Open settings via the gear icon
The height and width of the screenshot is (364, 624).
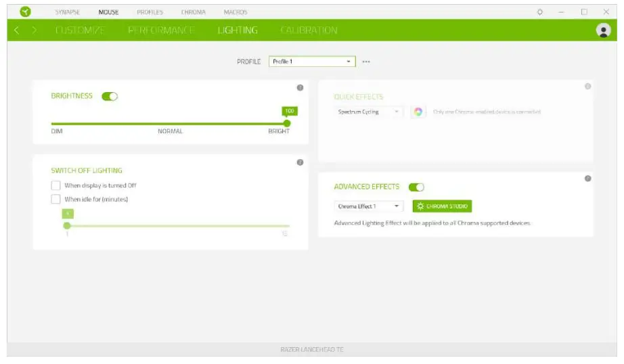pos(539,12)
